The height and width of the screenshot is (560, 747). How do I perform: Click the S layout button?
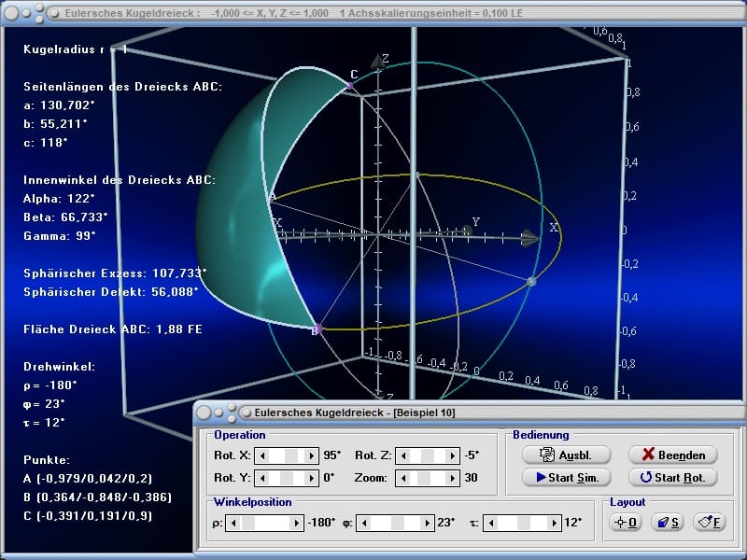(x=668, y=523)
